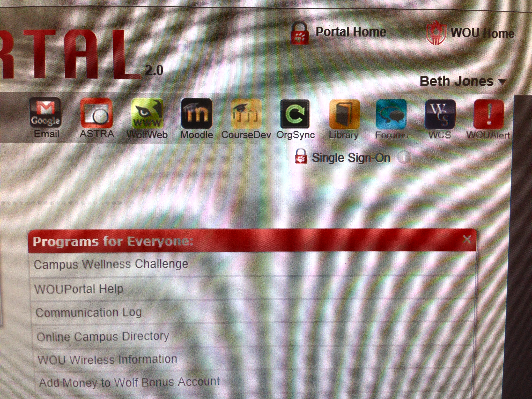Click the Portal Home padlock icon
The image size is (532, 399).
pyautogui.click(x=299, y=33)
